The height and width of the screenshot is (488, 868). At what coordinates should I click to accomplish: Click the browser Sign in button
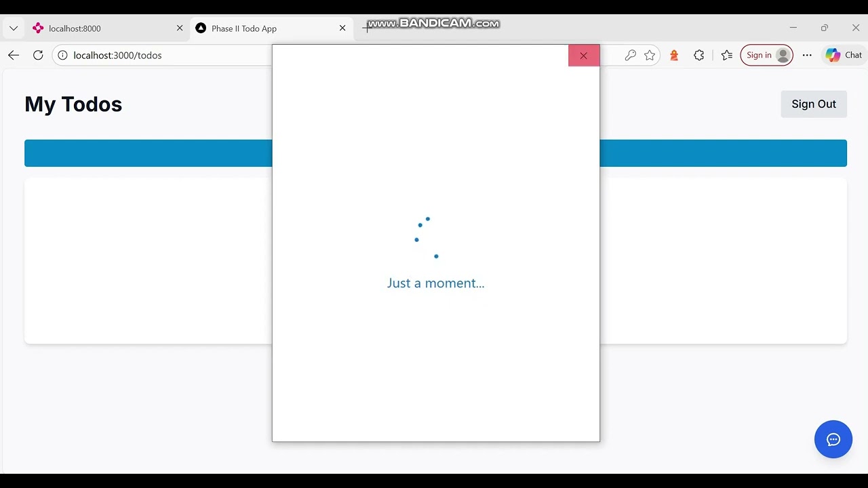[766, 56]
